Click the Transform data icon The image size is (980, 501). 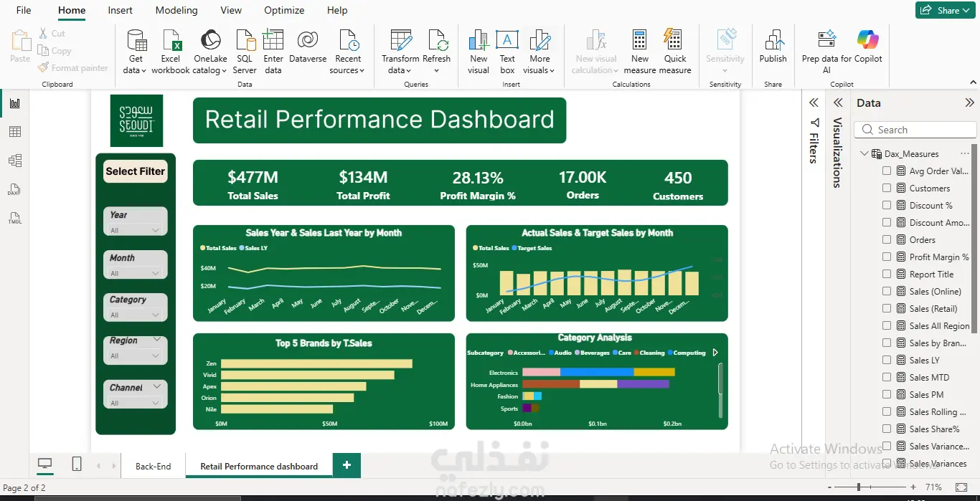400,39
